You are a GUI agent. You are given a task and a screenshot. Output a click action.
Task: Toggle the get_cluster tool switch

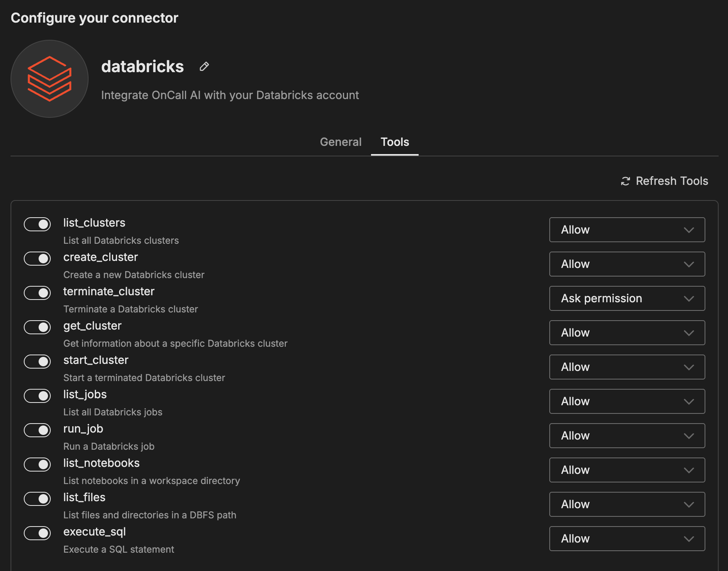[x=37, y=327]
